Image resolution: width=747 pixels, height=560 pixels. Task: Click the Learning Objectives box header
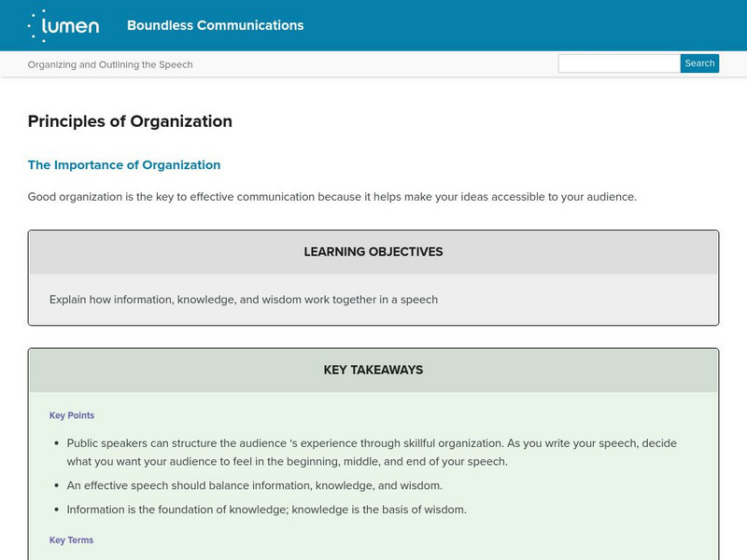pyautogui.click(x=373, y=252)
